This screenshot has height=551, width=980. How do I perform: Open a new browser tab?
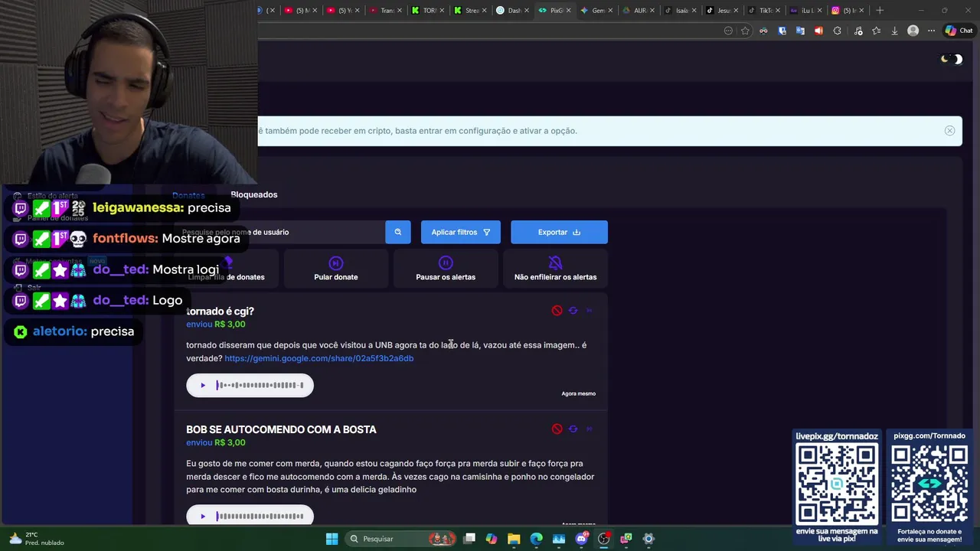[x=880, y=10]
